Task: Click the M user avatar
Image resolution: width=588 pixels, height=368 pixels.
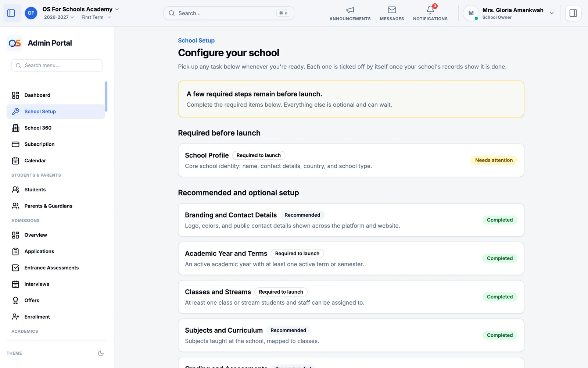Action: (x=471, y=13)
